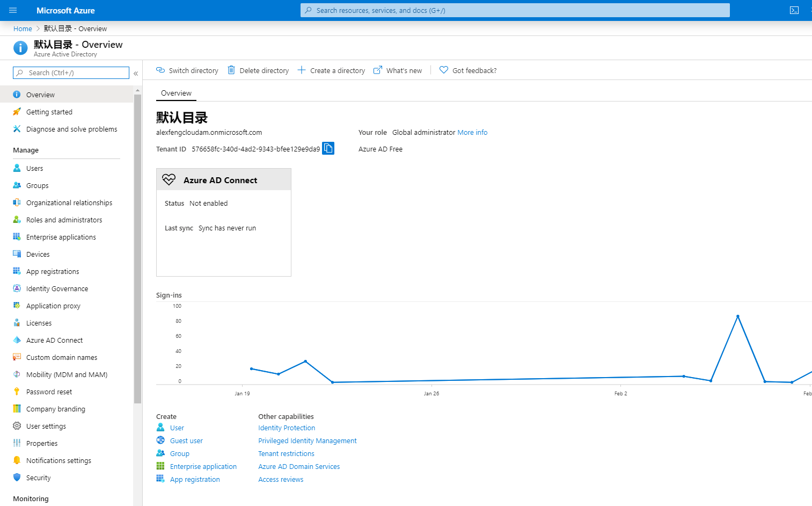The height and width of the screenshot is (506, 812).
Task: Click the Groups icon in sidebar
Action: coord(17,185)
